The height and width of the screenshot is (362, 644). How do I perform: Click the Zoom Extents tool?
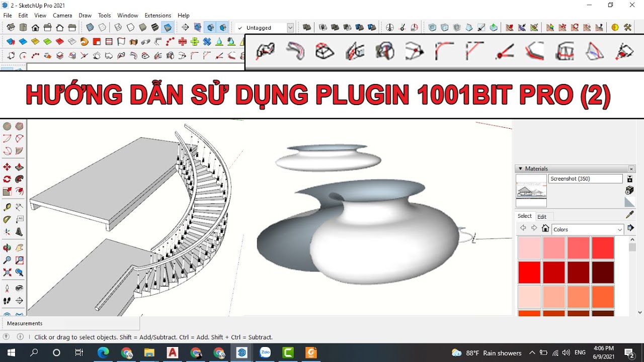7,273
